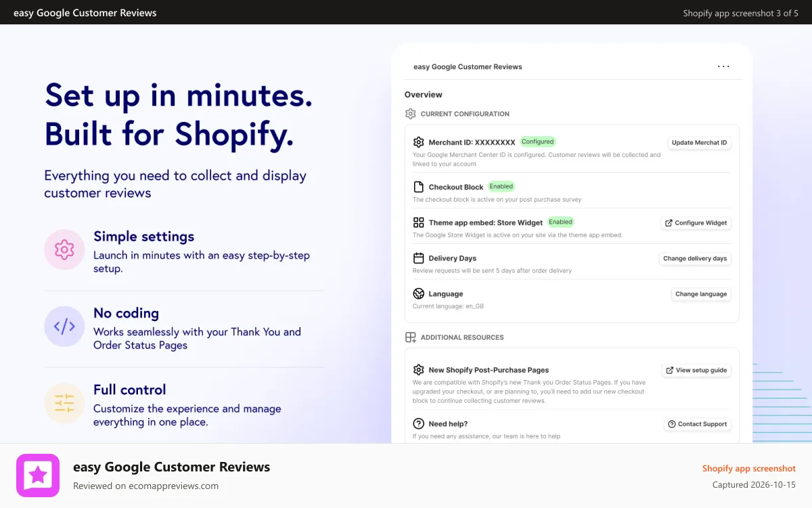Click the Merchant ID gear icon
This screenshot has width=812, height=508.
point(418,142)
